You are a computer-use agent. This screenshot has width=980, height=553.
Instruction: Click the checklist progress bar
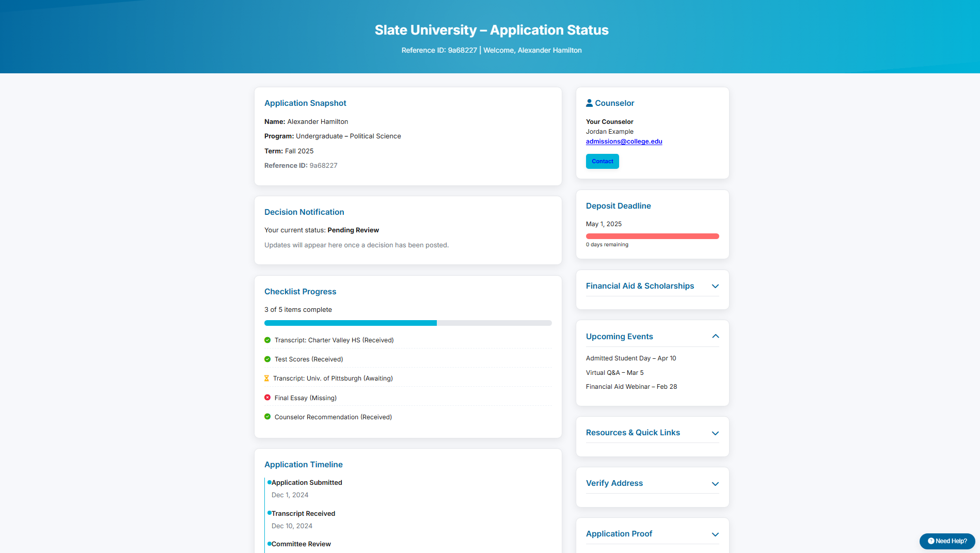pos(408,323)
